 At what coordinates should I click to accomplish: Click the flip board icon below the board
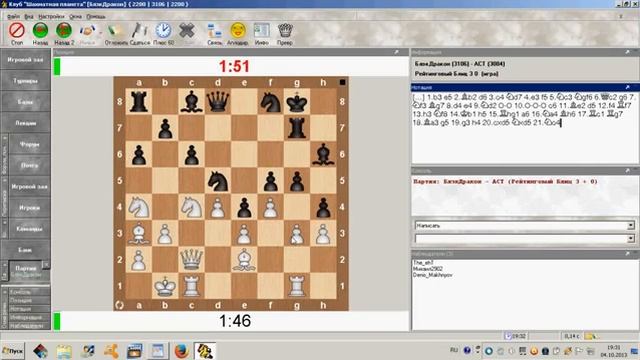[x=119, y=305]
